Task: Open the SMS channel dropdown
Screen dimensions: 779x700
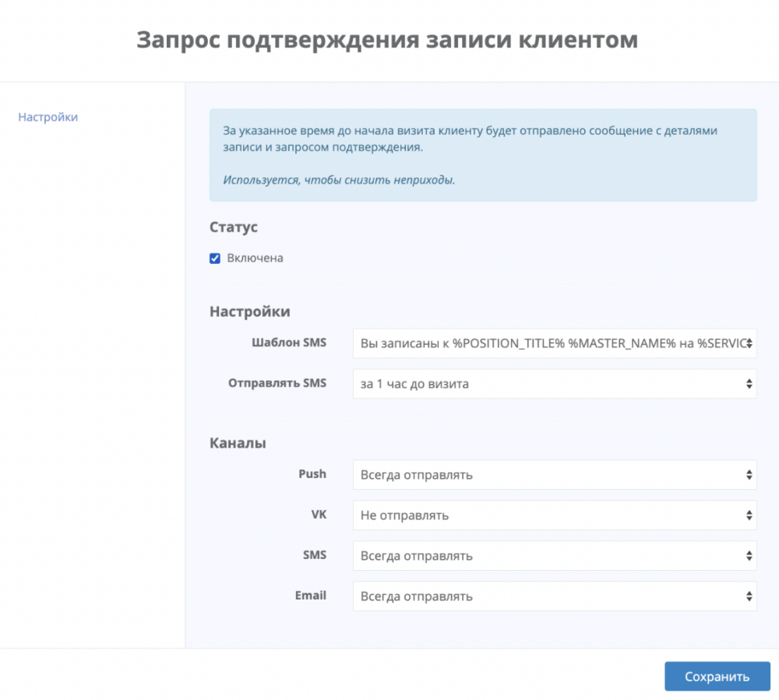Action: tap(545, 556)
